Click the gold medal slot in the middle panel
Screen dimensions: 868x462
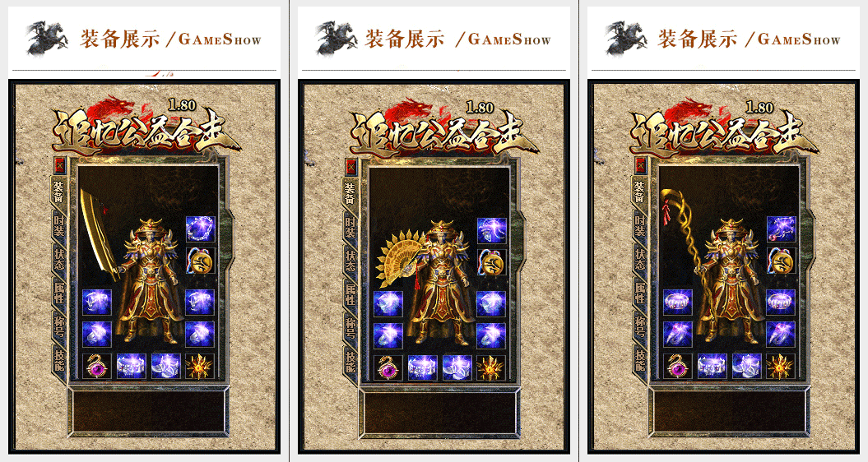pos(491,262)
